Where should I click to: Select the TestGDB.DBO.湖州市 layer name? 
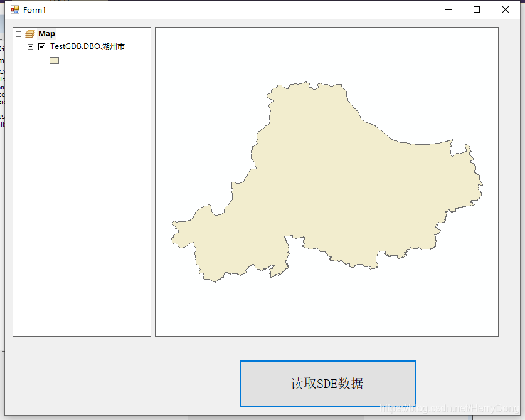[87, 46]
